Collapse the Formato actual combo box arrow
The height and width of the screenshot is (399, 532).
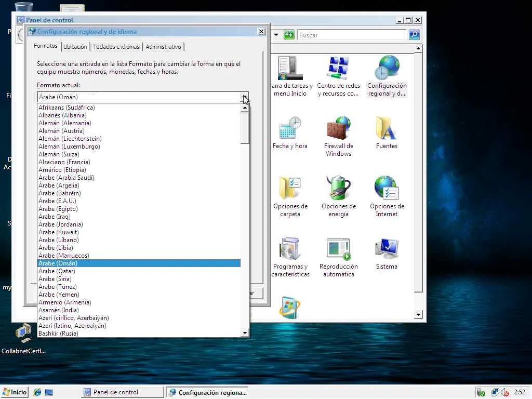[245, 97]
